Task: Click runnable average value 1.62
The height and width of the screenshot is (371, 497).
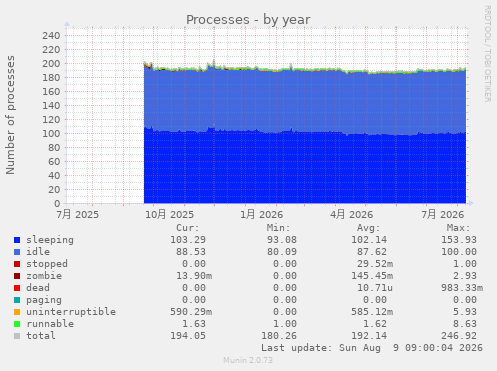Action: tap(375, 324)
